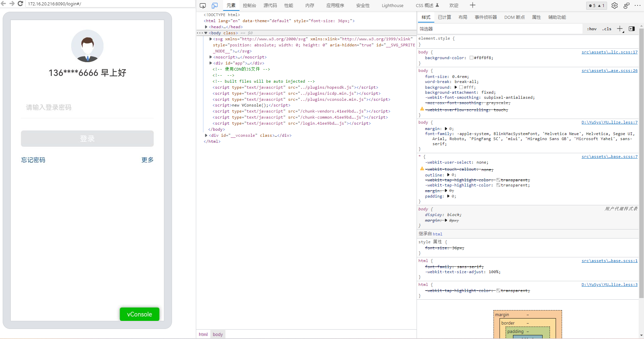
Task: Expand the outline shorthand property
Action: (448, 175)
